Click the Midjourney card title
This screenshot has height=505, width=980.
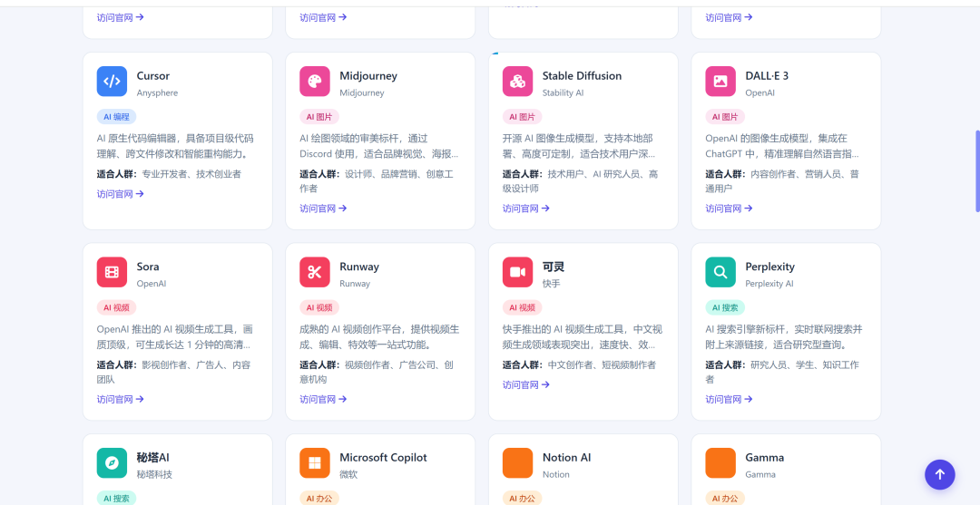coord(368,75)
